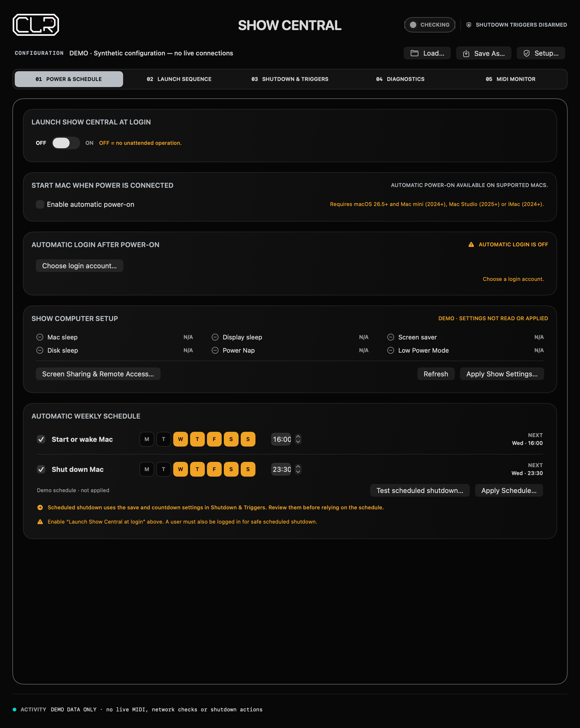580x728 pixels.
Task: Click the stepper next to 23:30 time
Action: [298, 469]
